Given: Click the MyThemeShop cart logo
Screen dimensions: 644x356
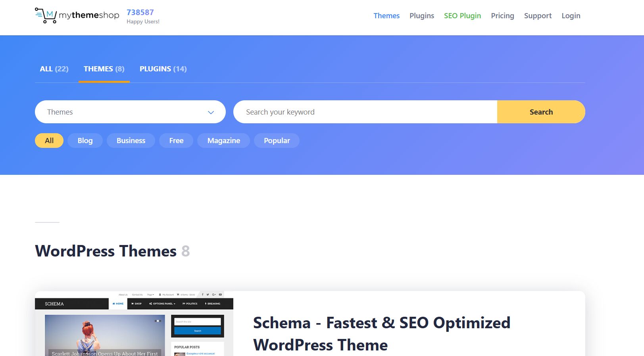Looking at the screenshot, I should (x=77, y=15).
